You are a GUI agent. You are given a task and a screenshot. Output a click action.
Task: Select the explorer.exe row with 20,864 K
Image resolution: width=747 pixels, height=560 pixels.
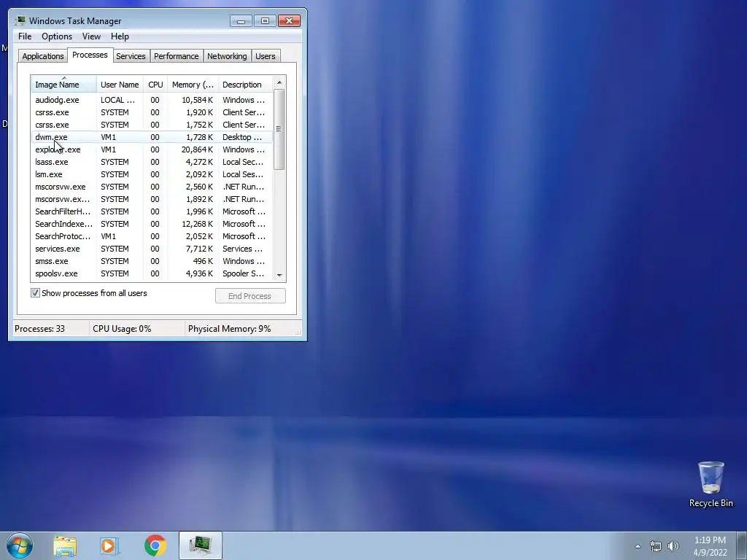(152, 149)
